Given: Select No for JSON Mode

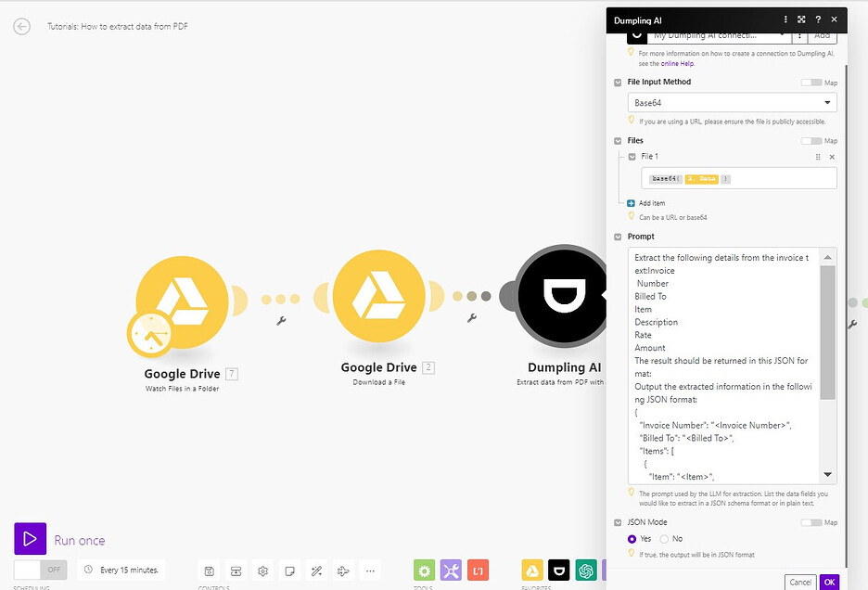Looking at the screenshot, I should [x=665, y=538].
